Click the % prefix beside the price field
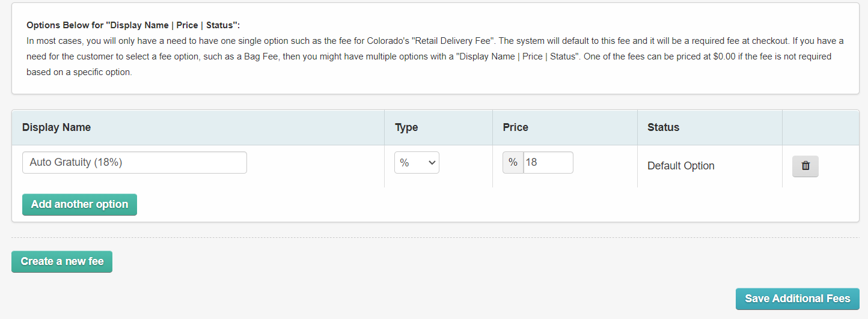Image resolution: width=868 pixels, height=319 pixels. (513, 162)
